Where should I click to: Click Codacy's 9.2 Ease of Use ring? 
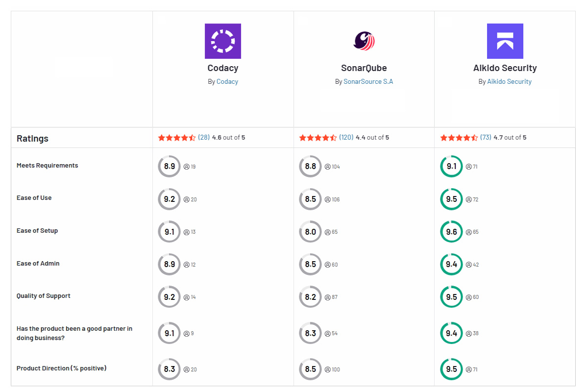pos(170,199)
